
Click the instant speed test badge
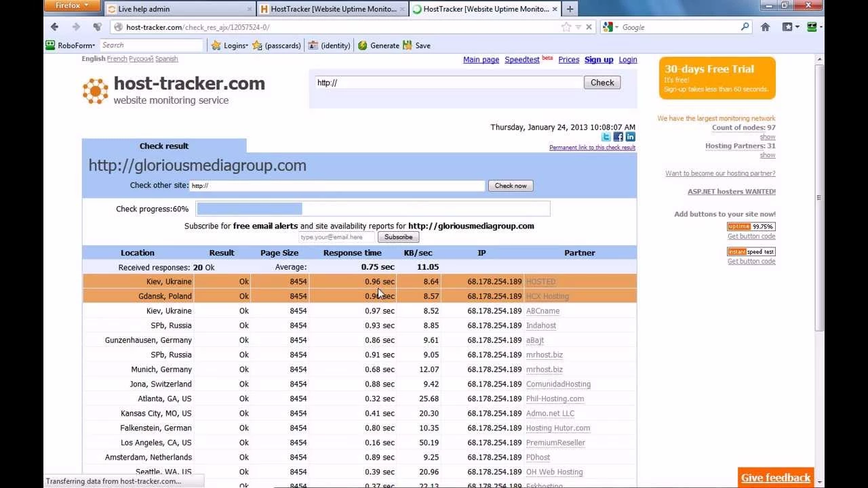751,251
